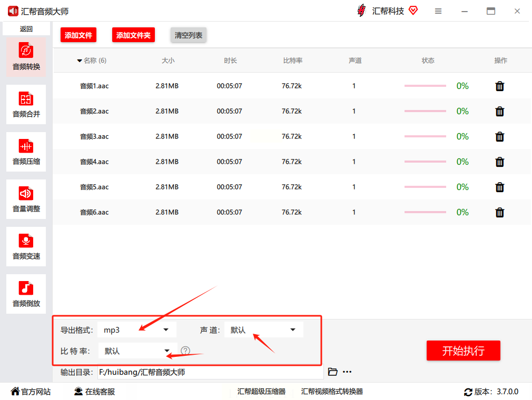The width and height of the screenshot is (532, 400).
Task: Delete 音频4.aac with its trash icon
Action: 499,162
